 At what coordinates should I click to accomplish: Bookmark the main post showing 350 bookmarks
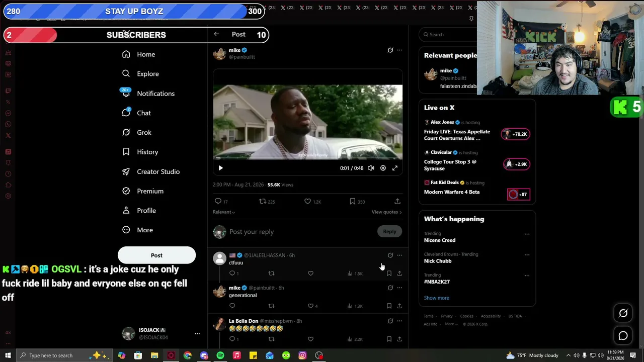pos(353,201)
